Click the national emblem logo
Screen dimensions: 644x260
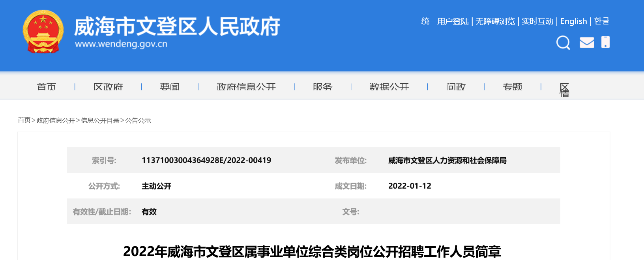point(43,32)
